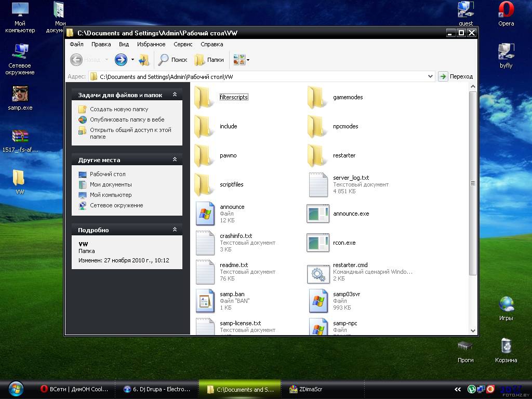Go to Мои документы in Other Places
The image size is (532, 399).
pos(111,184)
